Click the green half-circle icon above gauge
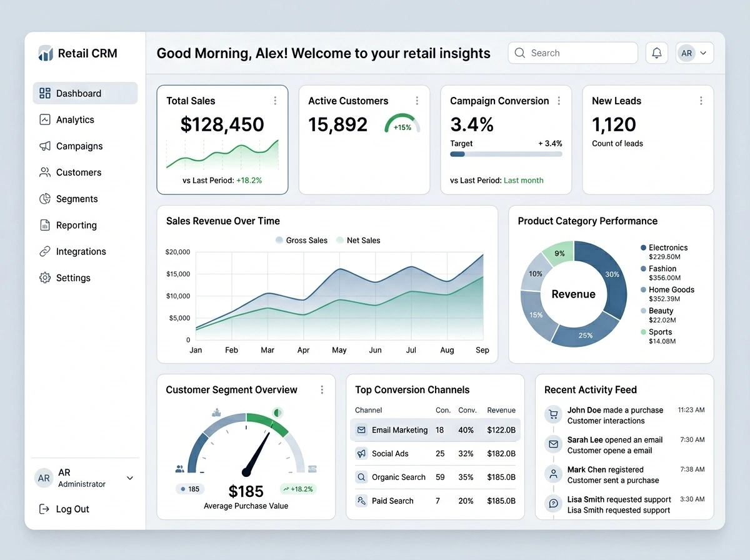Image resolution: width=750 pixels, height=560 pixels. pyautogui.click(x=277, y=412)
